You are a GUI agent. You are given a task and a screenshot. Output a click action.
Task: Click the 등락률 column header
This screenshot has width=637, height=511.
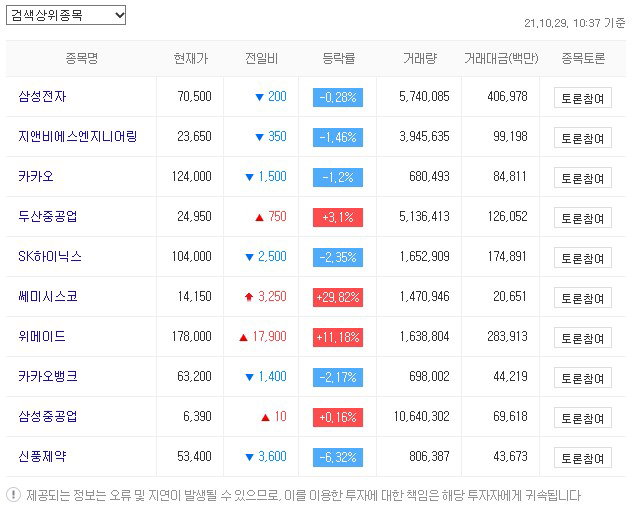[338, 58]
